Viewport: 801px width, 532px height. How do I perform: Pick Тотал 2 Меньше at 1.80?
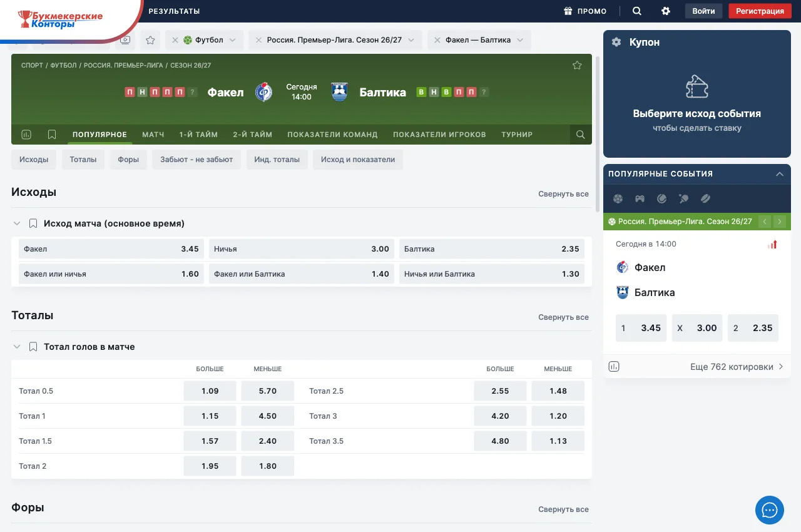click(267, 466)
